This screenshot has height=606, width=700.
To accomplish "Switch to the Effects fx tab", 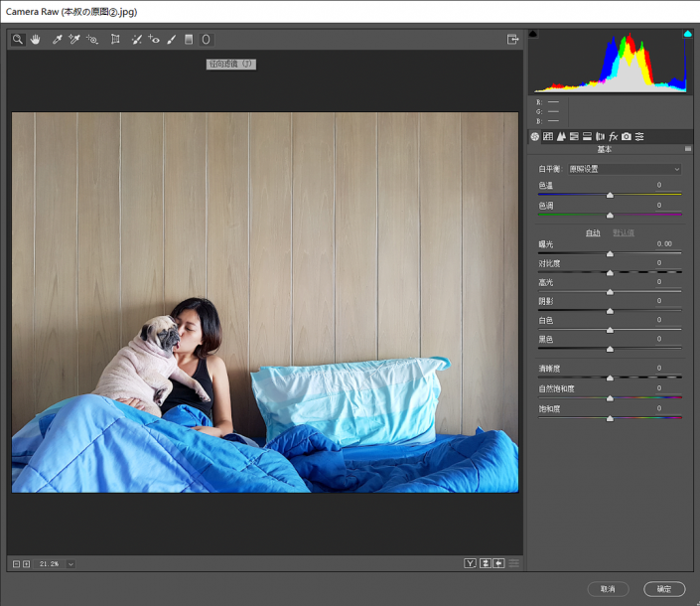I will (614, 136).
